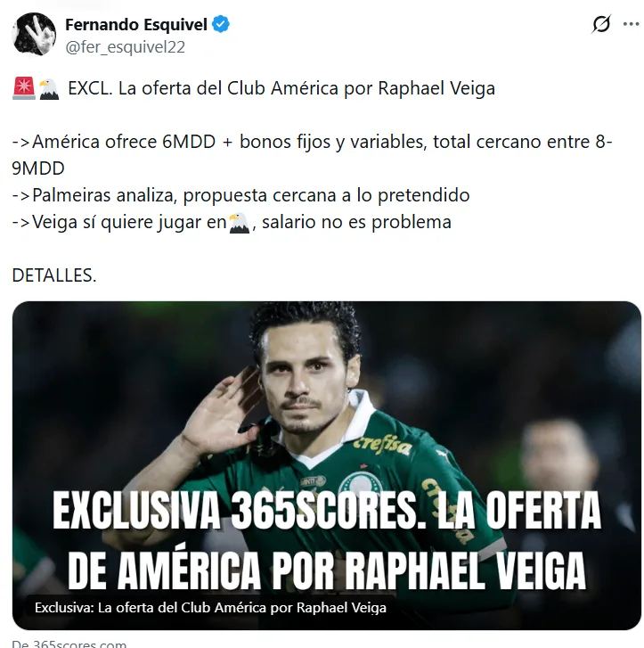Open the Raphael Veiga article preview image
Screen dimensions: 644x648
pyautogui.click(x=327, y=466)
